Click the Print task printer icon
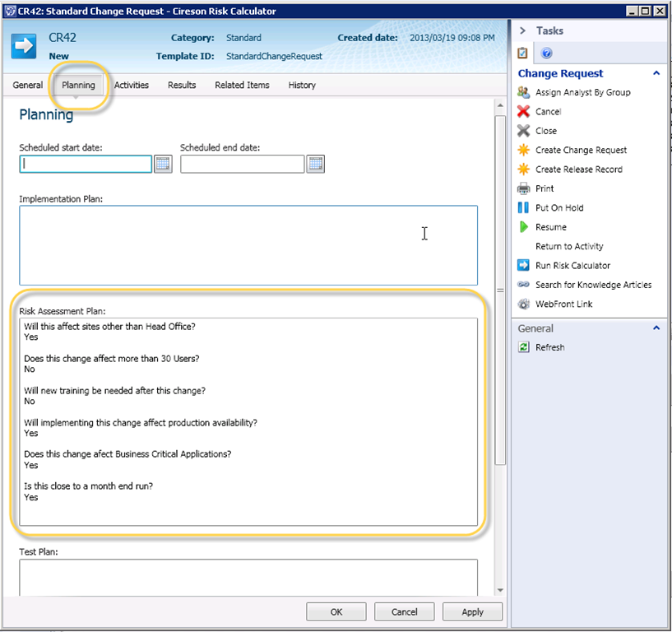The image size is (672, 632). [x=523, y=188]
